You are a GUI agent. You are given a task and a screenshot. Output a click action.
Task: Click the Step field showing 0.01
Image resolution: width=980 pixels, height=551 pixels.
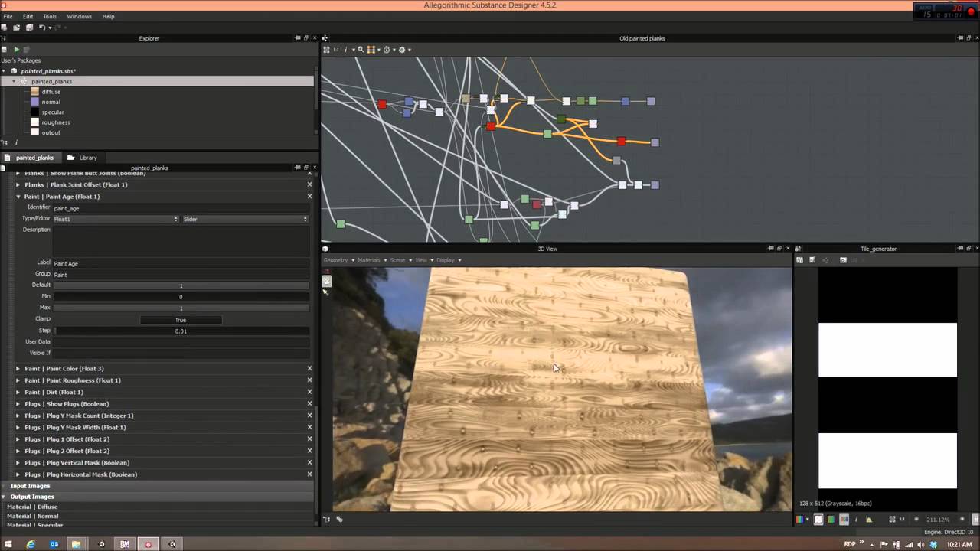coord(181,331)
